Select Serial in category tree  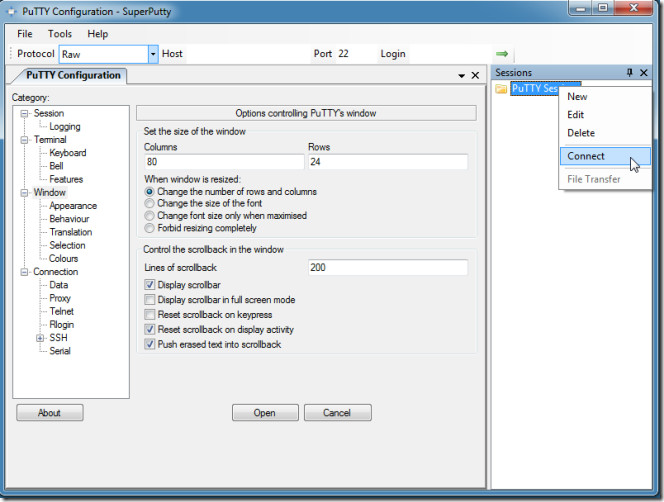[x=60, y=351]
